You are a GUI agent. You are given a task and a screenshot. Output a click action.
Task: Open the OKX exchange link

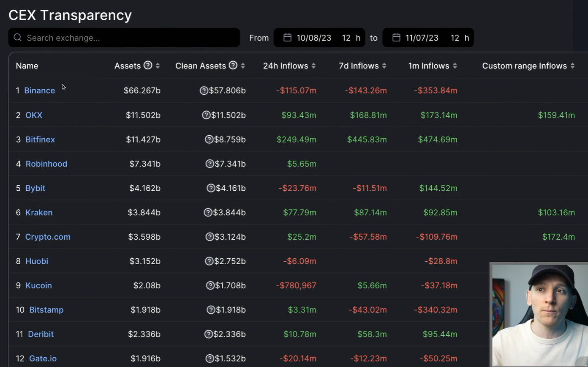(34, 115)
